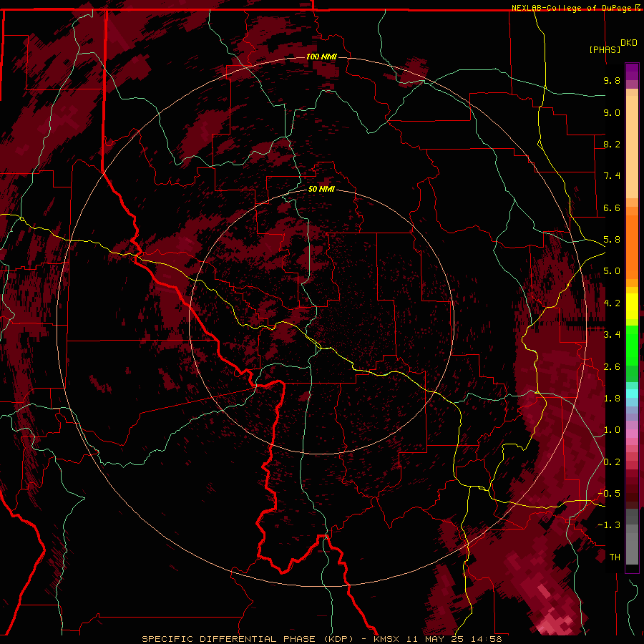
Task: Click the 1.0 value on the color scale
Action: tap(612, 430)
